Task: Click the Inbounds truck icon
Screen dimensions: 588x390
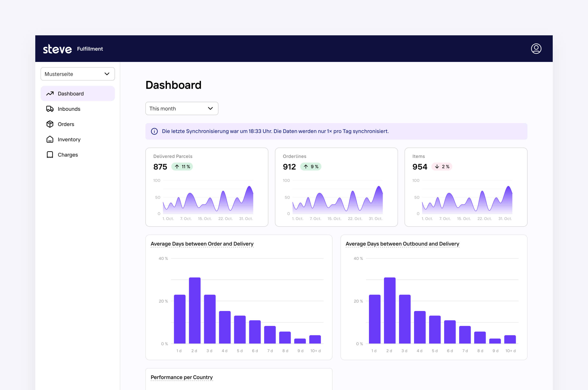Action: coord(50,109)
